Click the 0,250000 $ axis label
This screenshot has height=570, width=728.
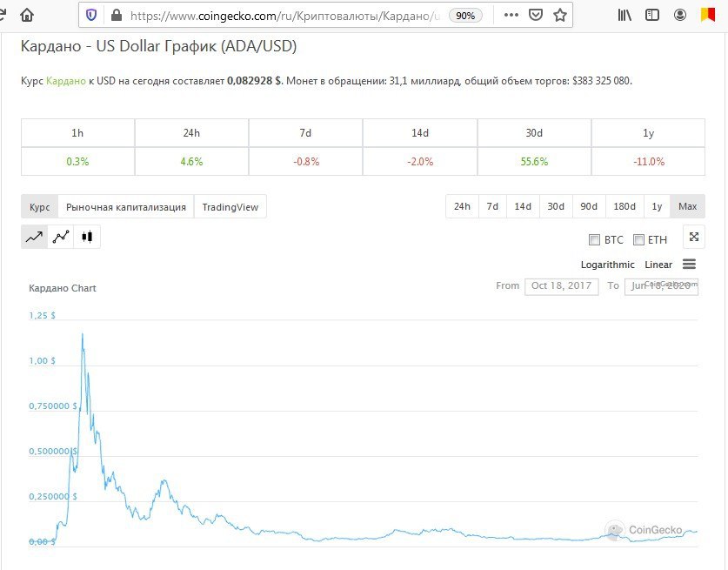(53, 497)
